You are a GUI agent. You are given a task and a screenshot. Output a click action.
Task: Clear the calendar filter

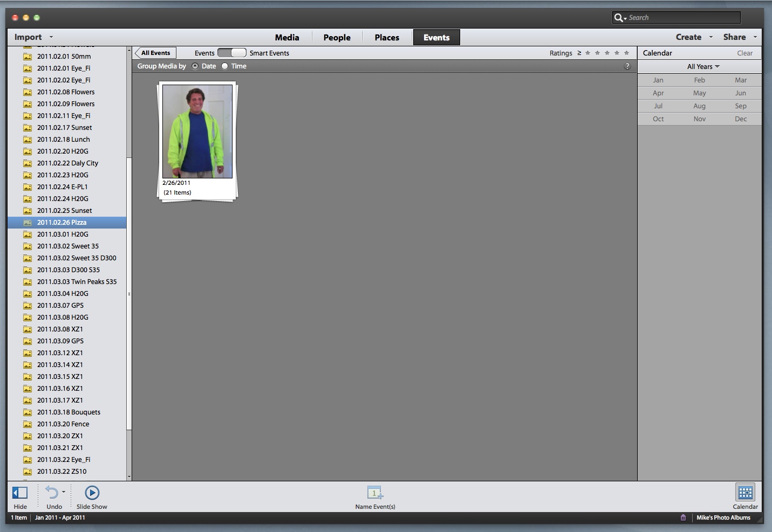click(x=744, y=53)
